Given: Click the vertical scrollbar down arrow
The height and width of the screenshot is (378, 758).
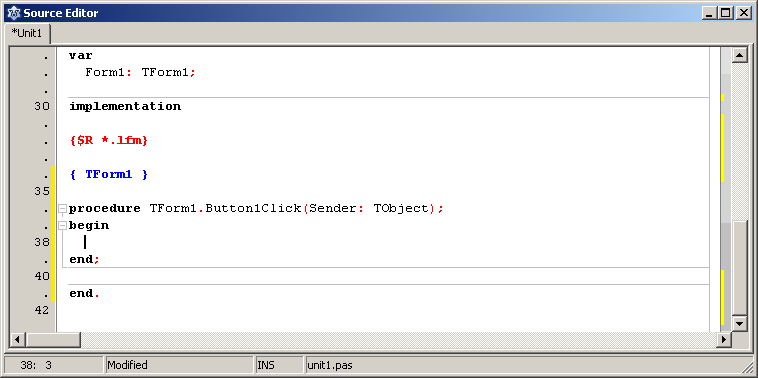Looking at the screenshot, I should 740,323.
